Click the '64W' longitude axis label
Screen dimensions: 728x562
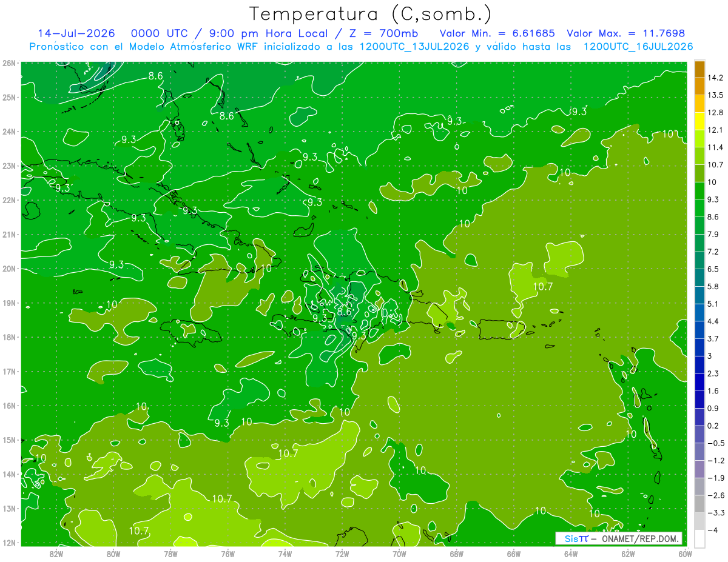coord(571,554)
